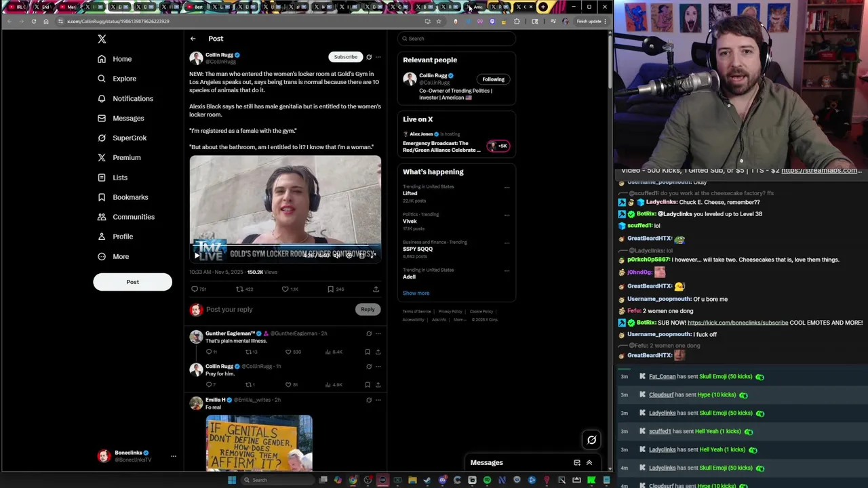Click the Reply button

coord(368,310)
